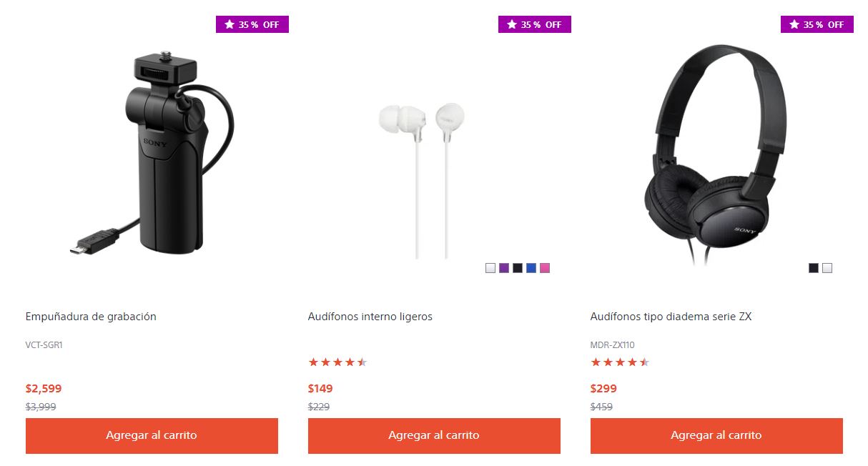The width and height of the screenshot is (868, 466).
Task: Choose the purple earphone color swatch
Action: click(503, 268)
